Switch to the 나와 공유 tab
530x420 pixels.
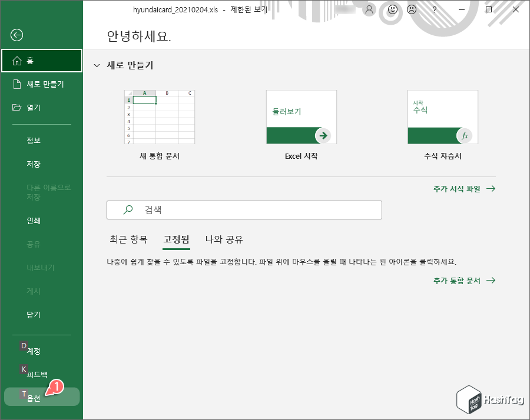tap(224, 239)
